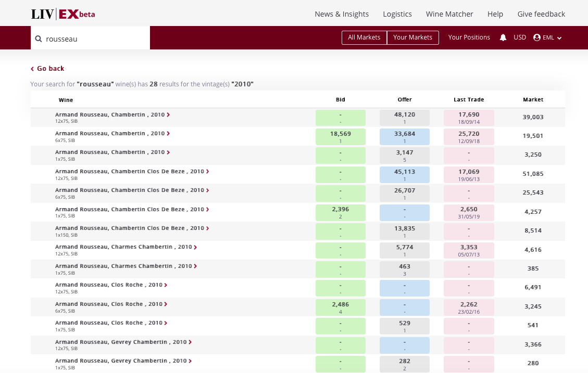
Task: Click red arrow on Gevrey Chambertin 1x75 row
Action: [190, 361]
